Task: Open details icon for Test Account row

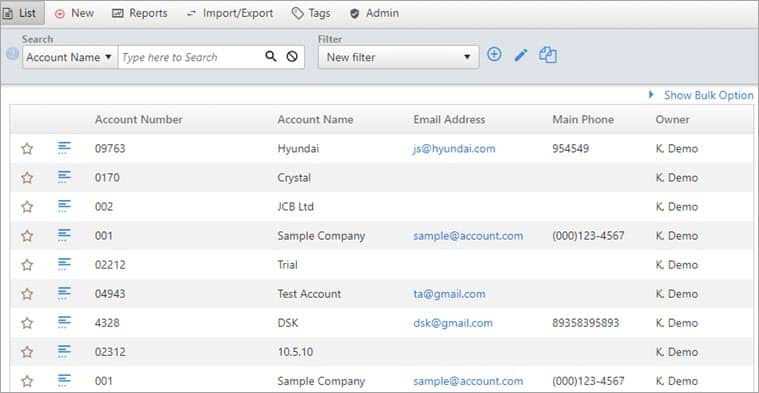Action: tap(64, 293)
